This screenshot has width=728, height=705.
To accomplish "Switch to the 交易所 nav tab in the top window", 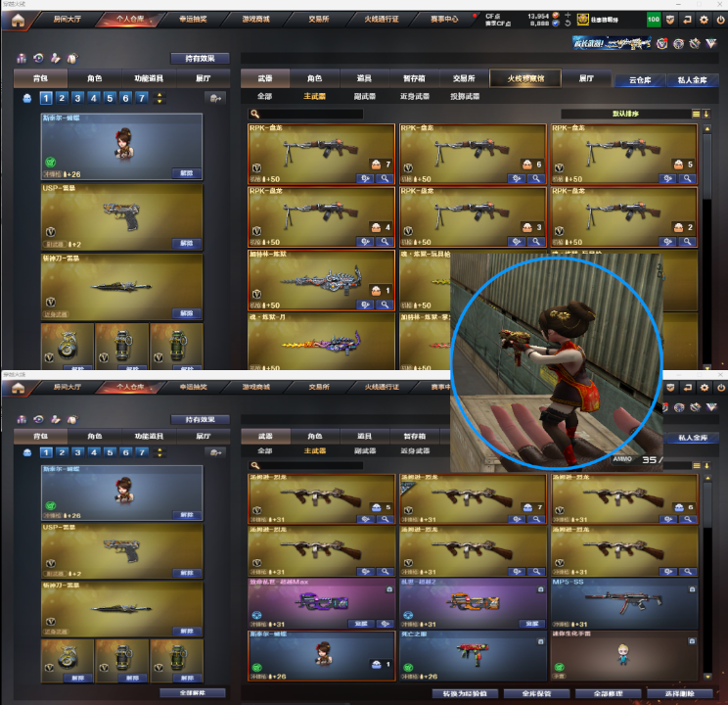I will (x=319, y=20).
